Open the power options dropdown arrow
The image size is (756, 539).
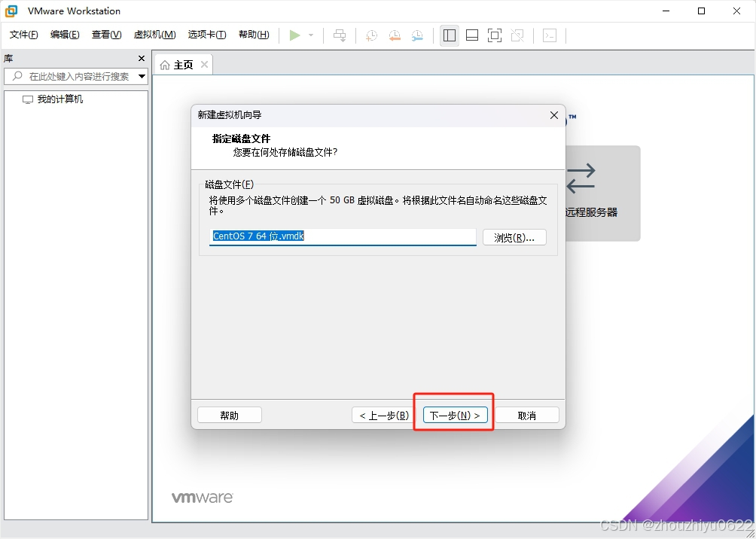[x=311, y=35]
